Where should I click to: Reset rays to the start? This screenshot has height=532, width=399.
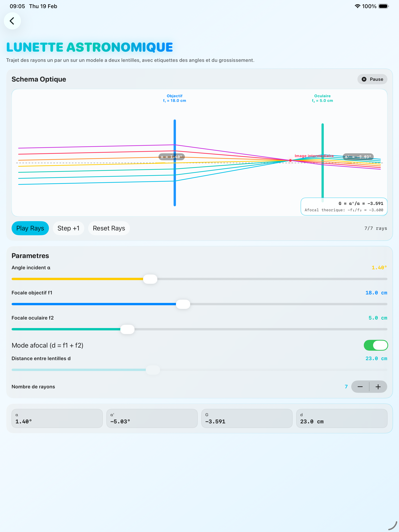pyautogui.click(x=109, y=228)
